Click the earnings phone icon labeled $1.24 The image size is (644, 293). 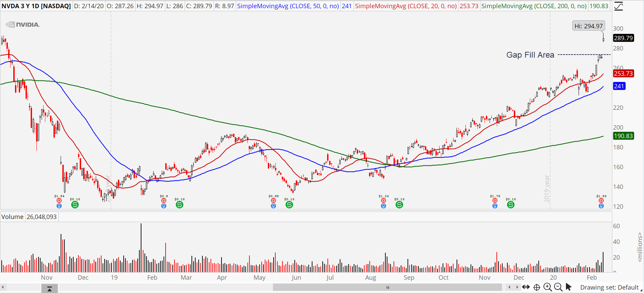tap(383, 201)
